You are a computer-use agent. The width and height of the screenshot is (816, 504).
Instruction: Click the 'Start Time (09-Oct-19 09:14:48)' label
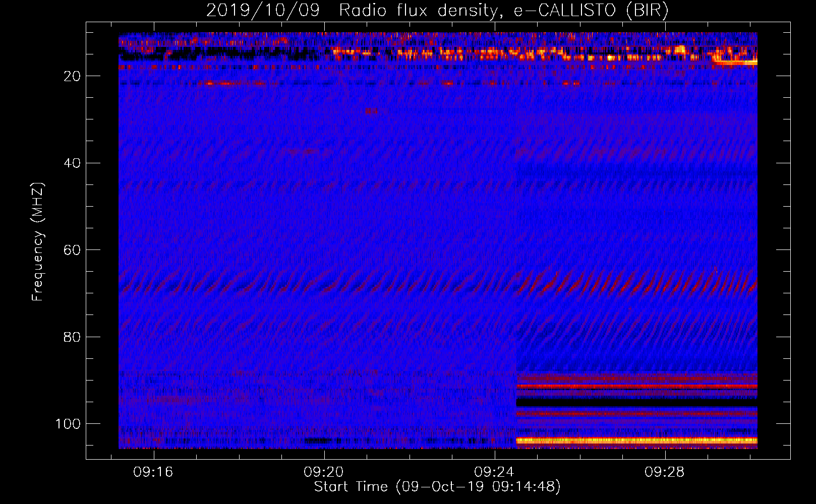pos(437,487)
